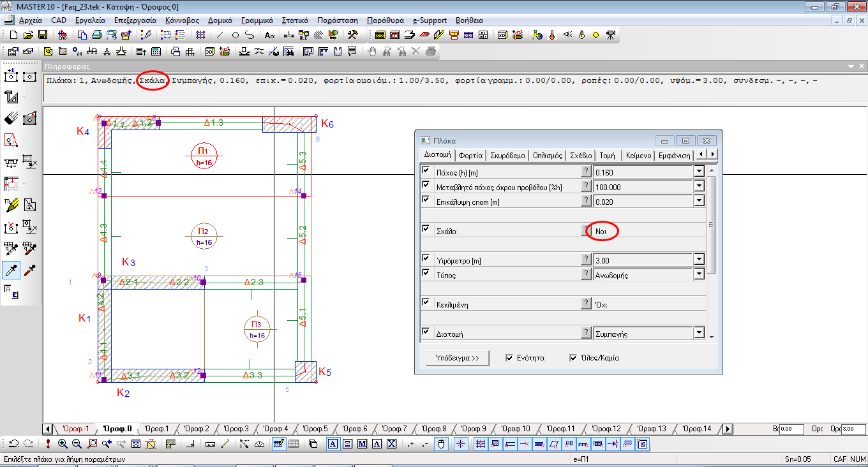Open the Υψόμετρο [m] dropdown arrow
The width and height of the screenshot is (868, 467).
tap(699, 260)
